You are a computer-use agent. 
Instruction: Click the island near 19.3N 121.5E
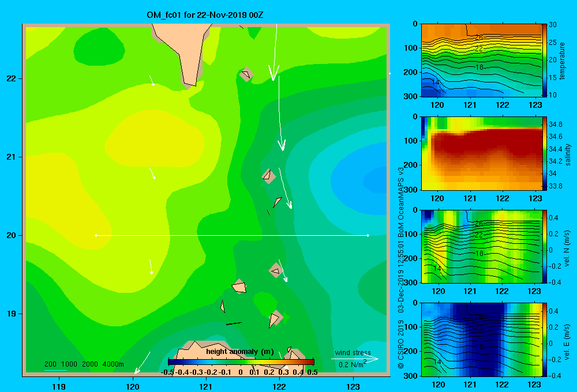(x=239, y=287)
